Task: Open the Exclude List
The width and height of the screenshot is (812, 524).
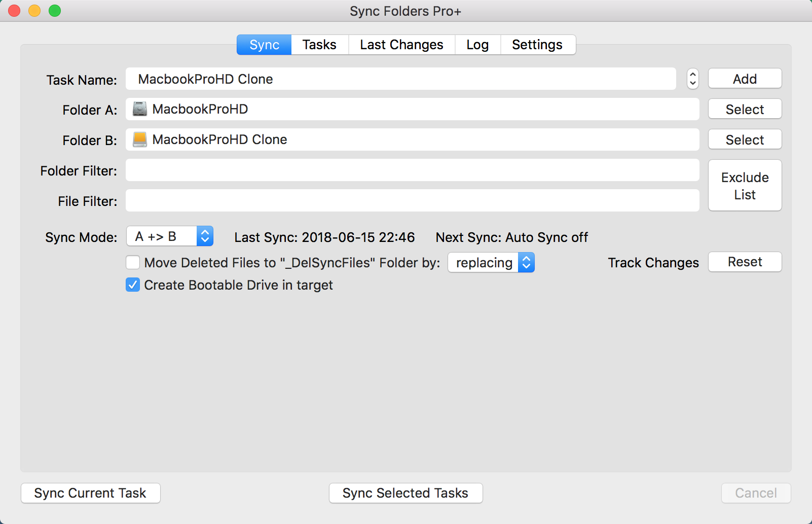Action: coord(744,185)
